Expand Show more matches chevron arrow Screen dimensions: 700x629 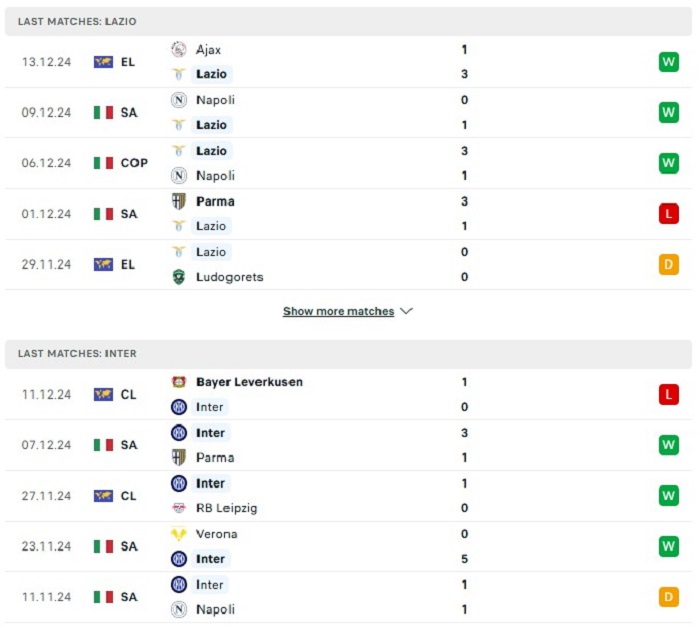coord(406,311)
